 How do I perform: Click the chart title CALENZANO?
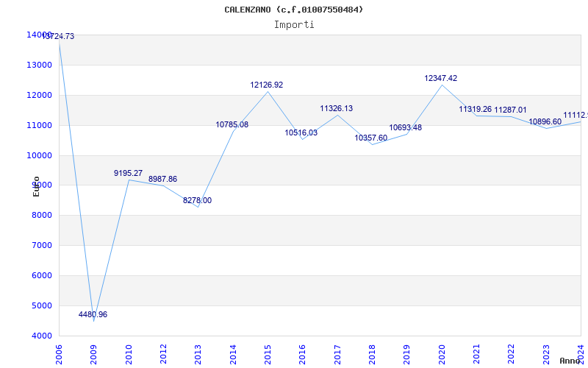tap(293, 10)
